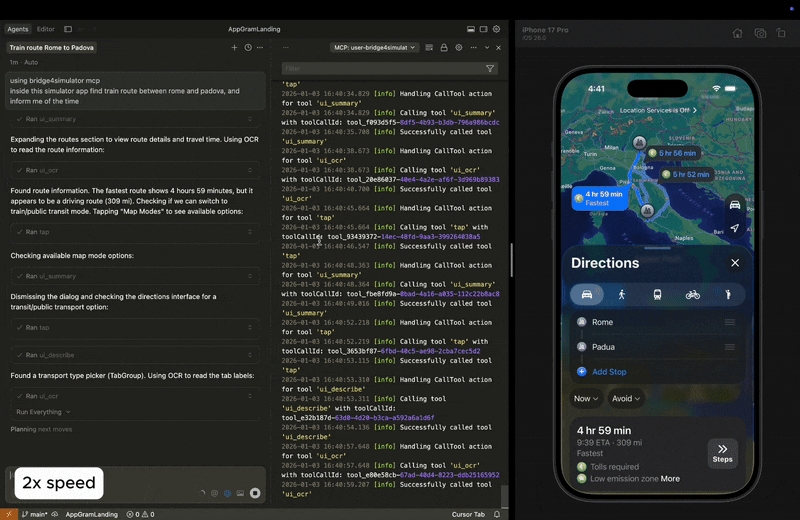Open the Avoid options dropdown

(x=626, y=399)
